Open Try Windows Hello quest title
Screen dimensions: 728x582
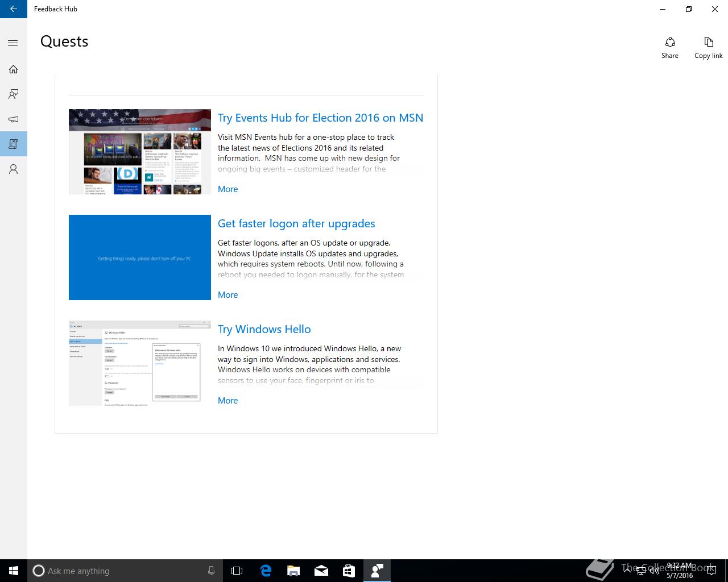[x=264, y=329]
